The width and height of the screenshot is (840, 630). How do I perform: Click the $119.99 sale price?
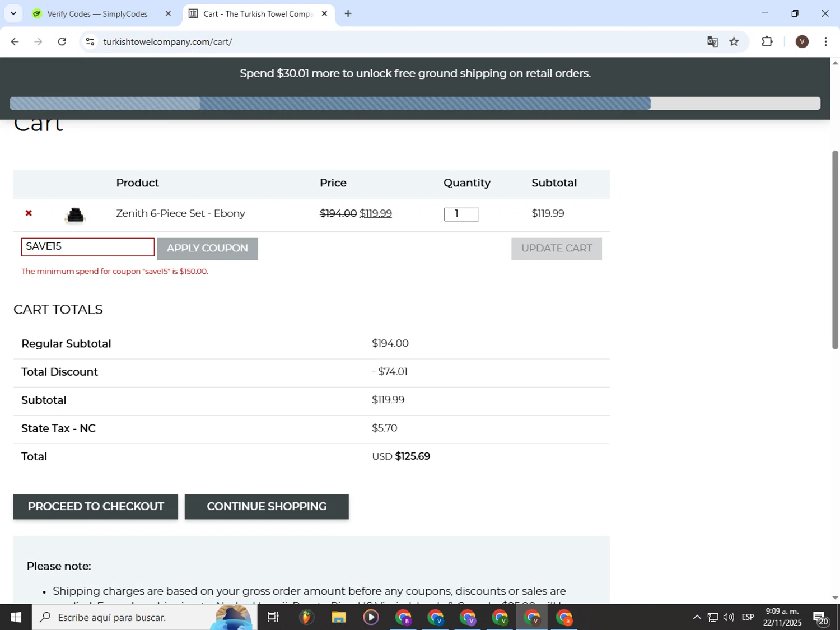tap(376, 213)
